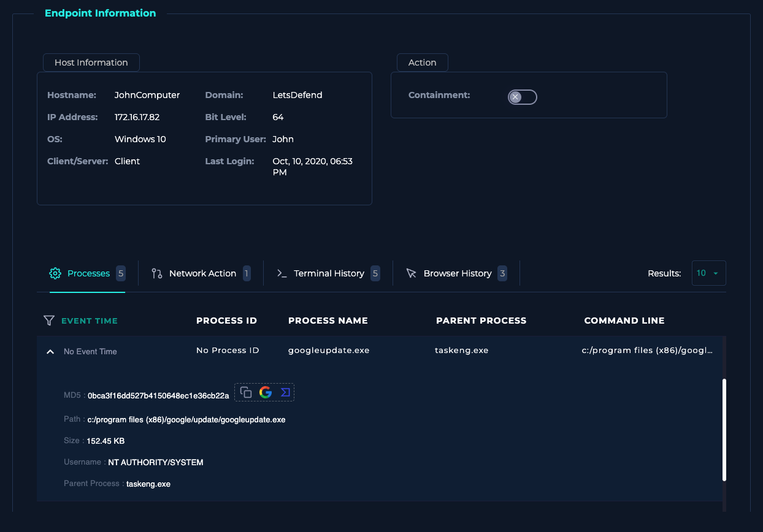Switch to the Network Action tab
Viewport: 763px width, 532px height.
click(202, 273)
